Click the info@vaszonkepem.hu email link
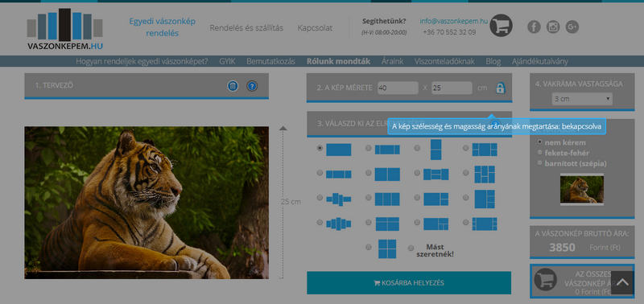The height and width of the screenshot is (304, 644). (453, 21)
